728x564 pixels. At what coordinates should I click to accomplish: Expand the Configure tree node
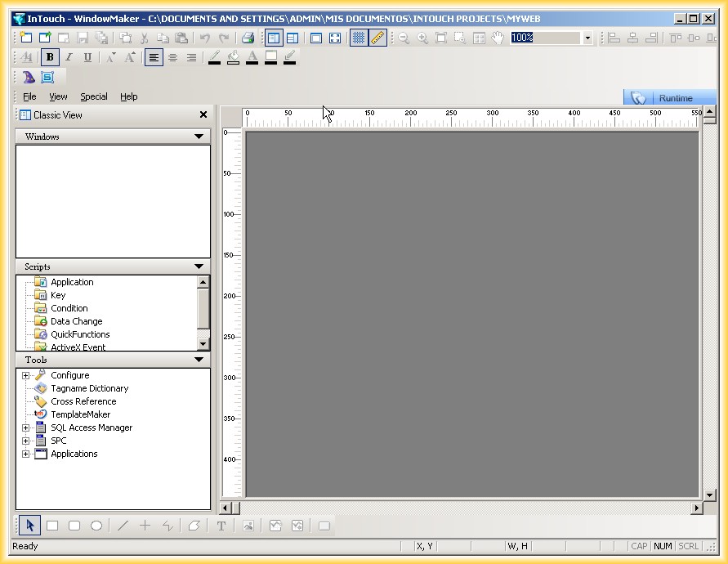[x=25, y=375]
